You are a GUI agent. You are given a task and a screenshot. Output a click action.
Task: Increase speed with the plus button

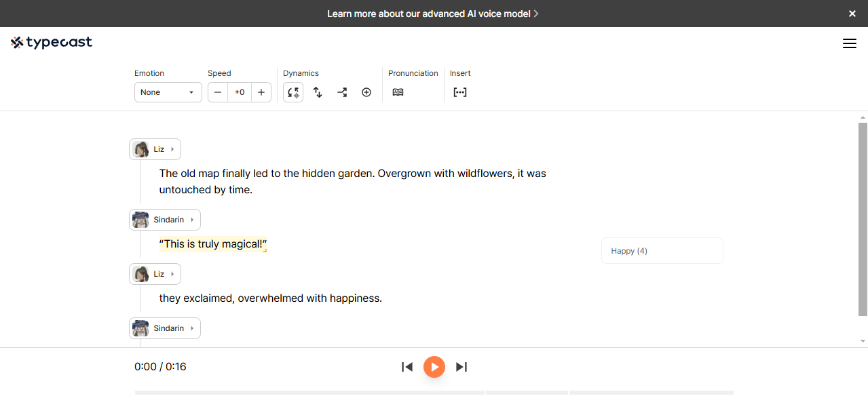pyautogui.click(x=261, y=92)
